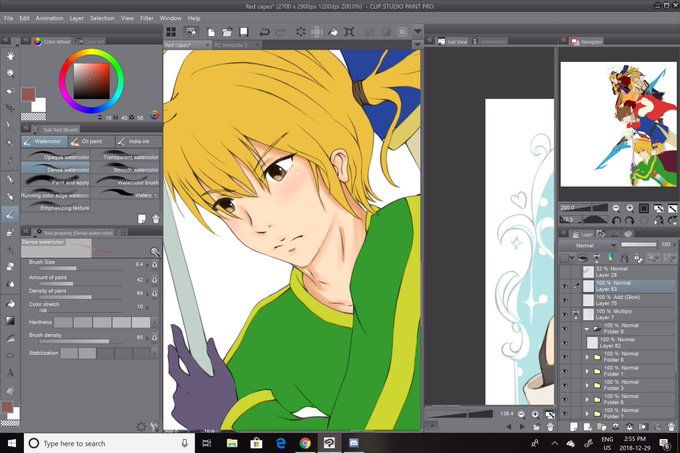Select the Transparent watercolor sub tool
Image resolution: width=680 pixels, height=453 pixels.
tap(125, 156)
